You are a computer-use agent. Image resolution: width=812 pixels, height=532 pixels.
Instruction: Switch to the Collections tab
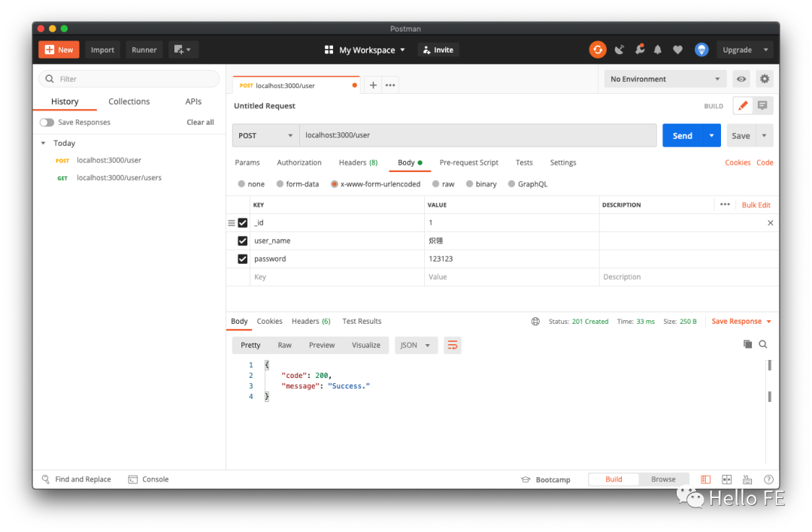coord(129,101)
